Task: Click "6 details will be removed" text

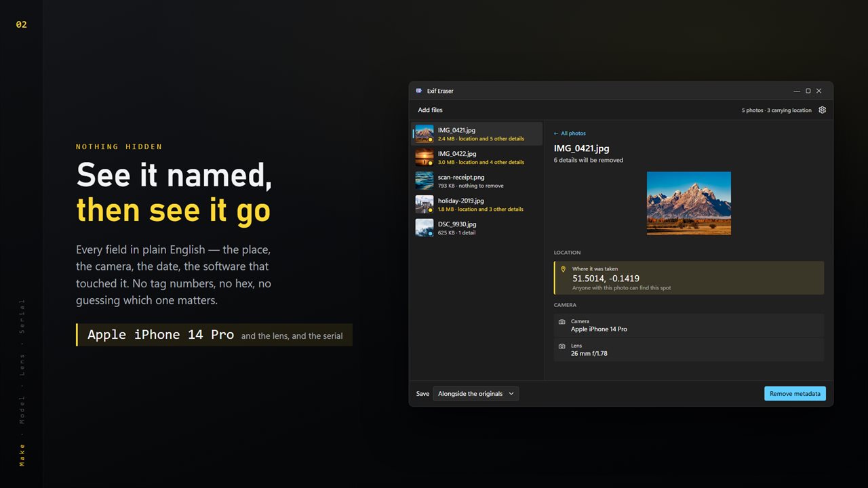Action: point(589,161)
